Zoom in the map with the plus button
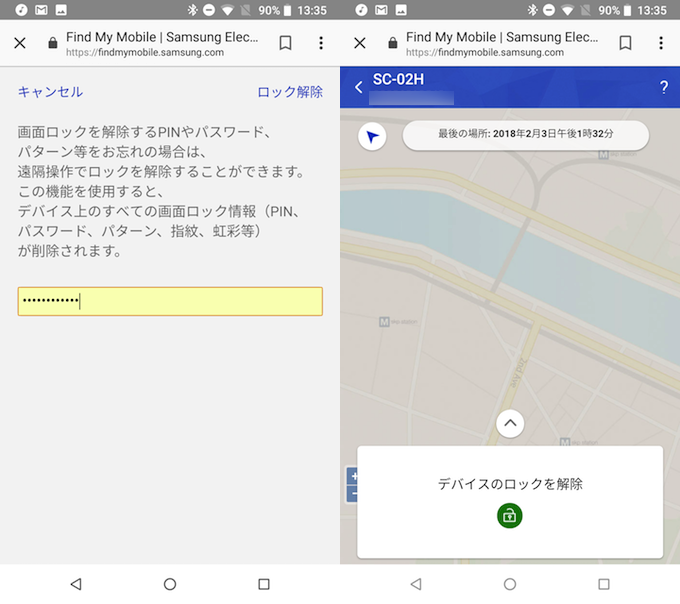Screen dimensions: 680x604 [x=351, y=476]
